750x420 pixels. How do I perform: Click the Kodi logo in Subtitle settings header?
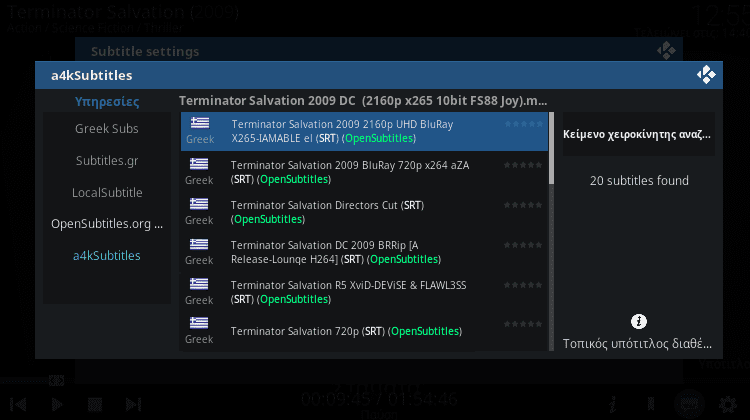(666, 51)
